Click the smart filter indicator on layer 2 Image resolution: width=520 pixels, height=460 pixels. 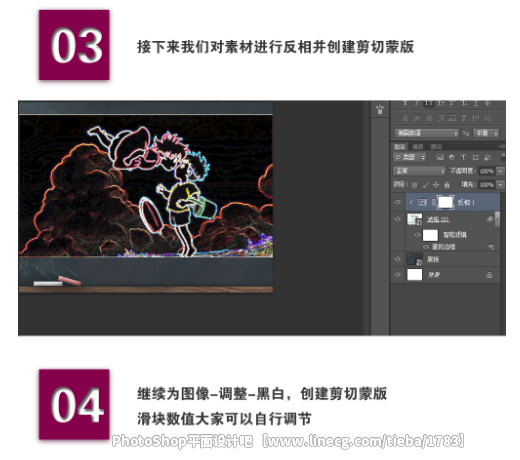(x=490, y=219)
